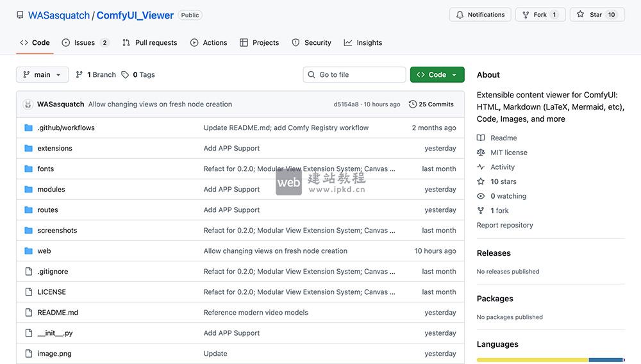
Task: Toggle Star on this repository
Action: tap(591, 15)
